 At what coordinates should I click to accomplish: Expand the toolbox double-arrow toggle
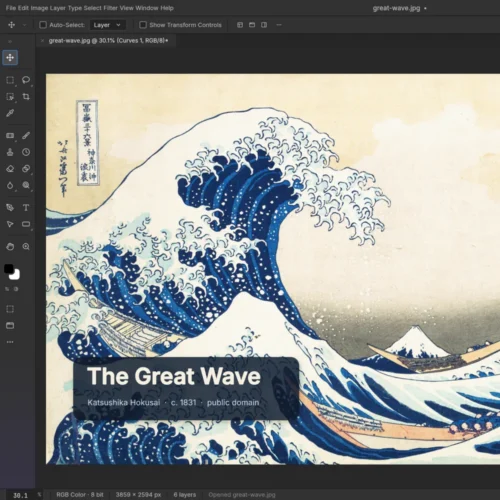coord(10,42)
